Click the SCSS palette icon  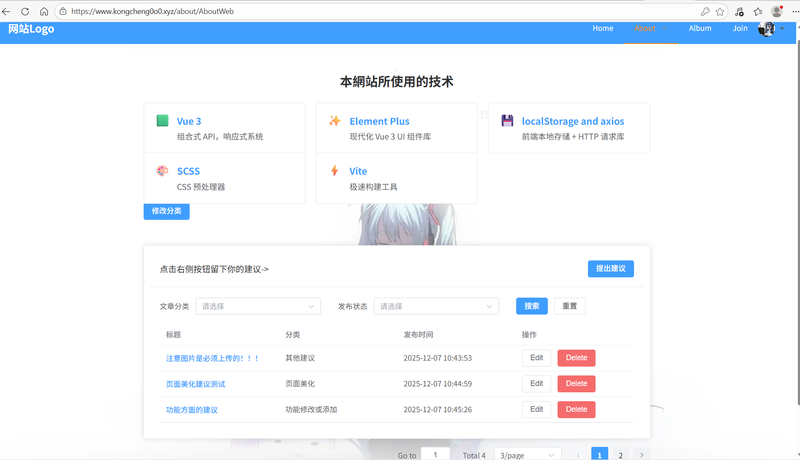coord(163,171)
